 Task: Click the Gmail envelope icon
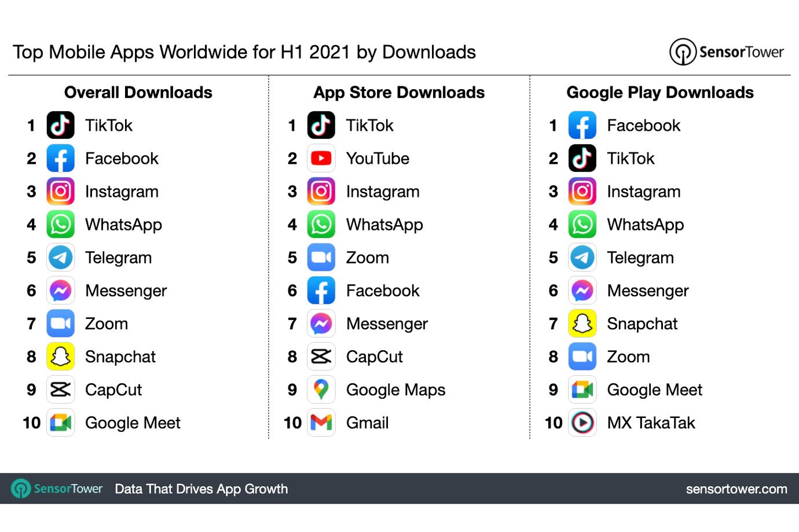point(321,423)
